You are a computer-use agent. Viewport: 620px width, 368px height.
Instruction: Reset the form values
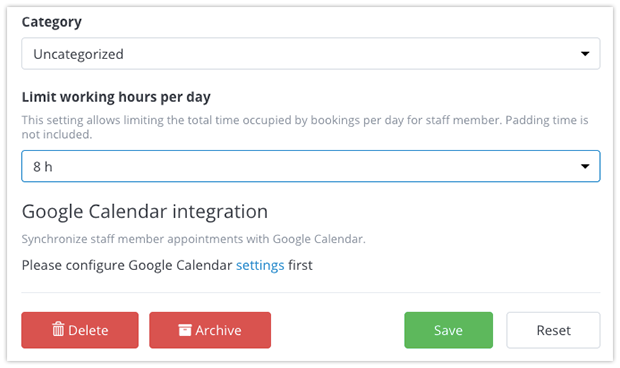(x=553, y=330)
